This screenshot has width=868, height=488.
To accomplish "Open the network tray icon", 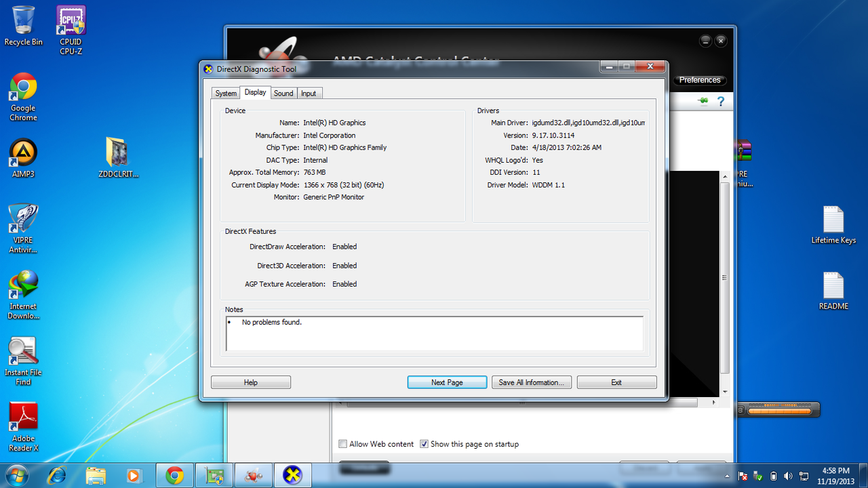I will tap(803, 476).
